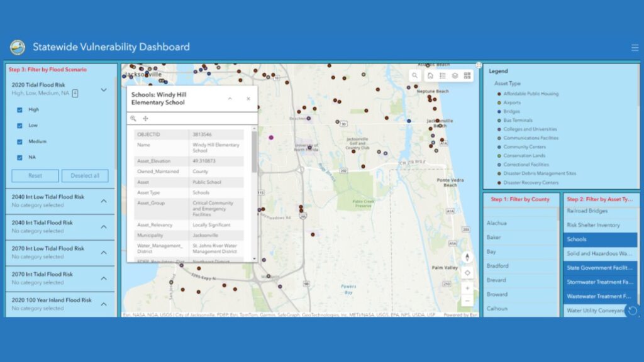The width and height of the screenshot is (644, 362).
Task: Click the Deselect all button
Action: 85,175
